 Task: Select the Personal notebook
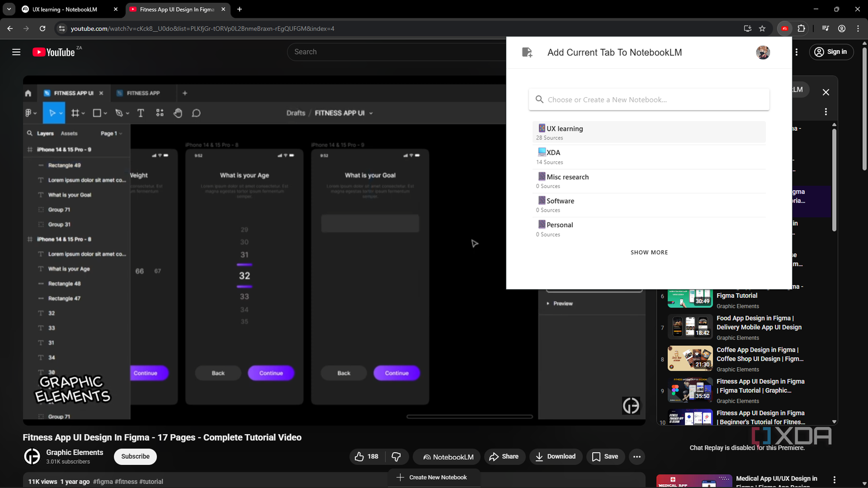pyautogui.click(x=649, y=229)
